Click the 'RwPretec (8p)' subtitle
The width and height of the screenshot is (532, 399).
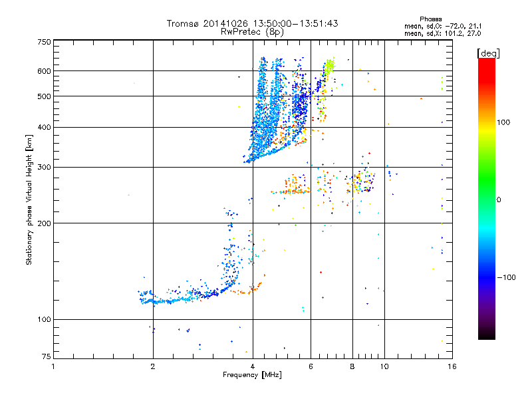click(252, 32)
